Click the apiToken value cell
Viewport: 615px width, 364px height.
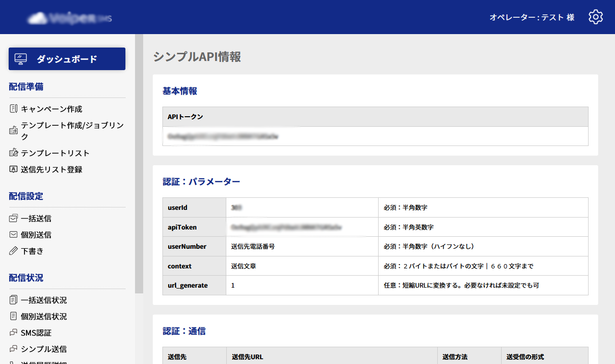[302, 227]
